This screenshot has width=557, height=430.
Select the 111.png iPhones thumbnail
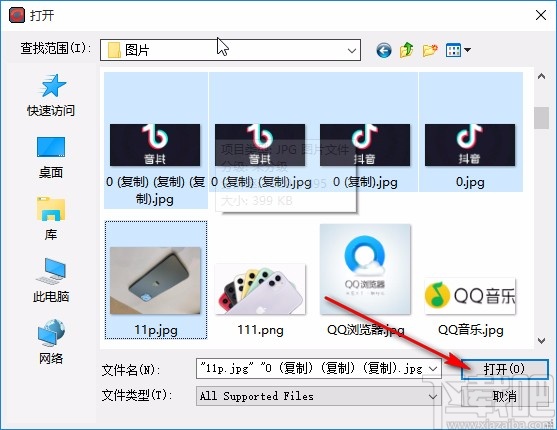click(260, 289)
